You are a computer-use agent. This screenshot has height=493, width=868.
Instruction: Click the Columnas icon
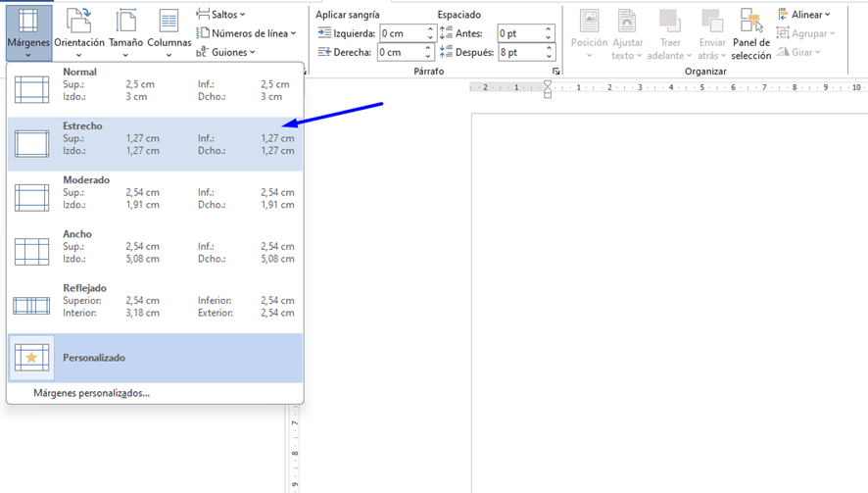click(169, 21)
